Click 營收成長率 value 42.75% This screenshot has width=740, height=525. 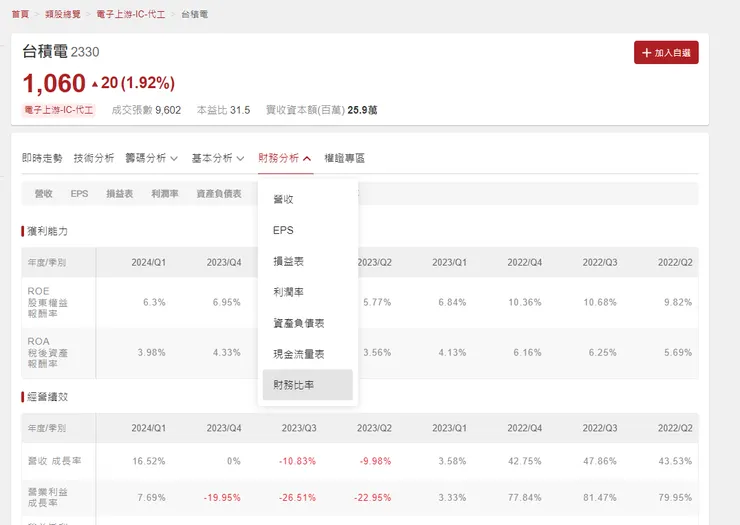525,461
